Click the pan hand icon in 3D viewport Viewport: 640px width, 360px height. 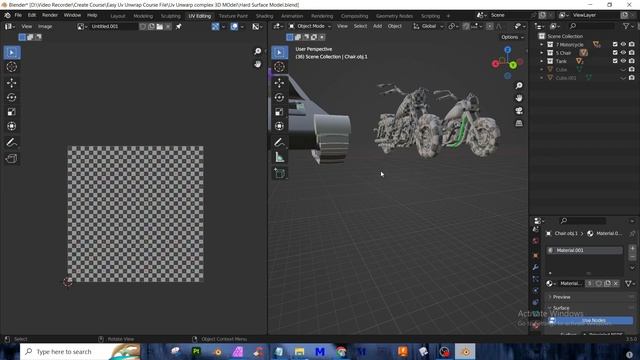tap(519, 98)
